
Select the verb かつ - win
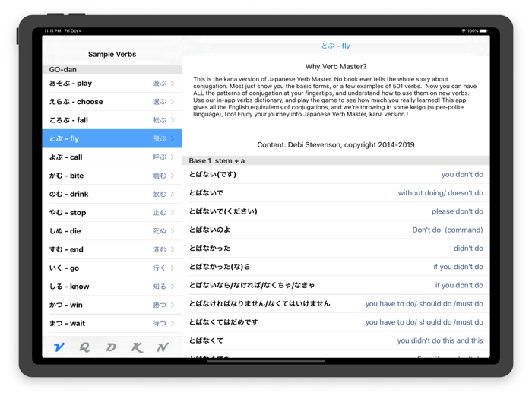point(112,305)
